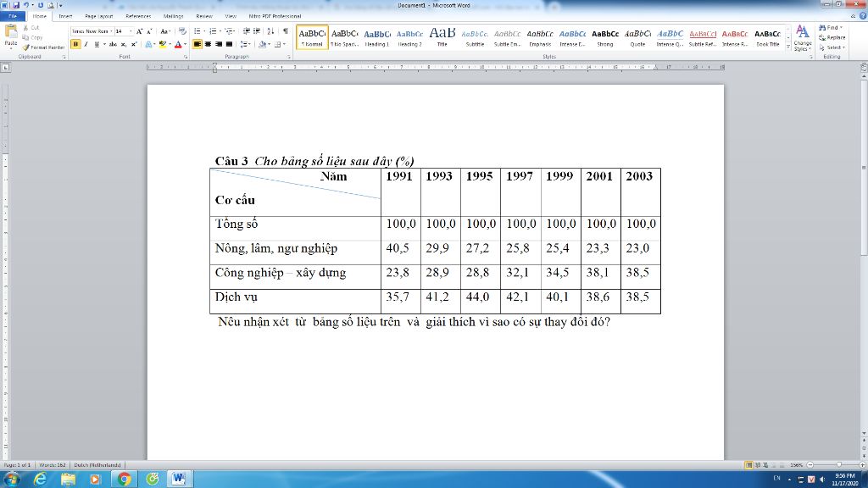The image size is (868, 488).
Task: Open the font name dropdown Times New Roman
Action: [111, 31]
